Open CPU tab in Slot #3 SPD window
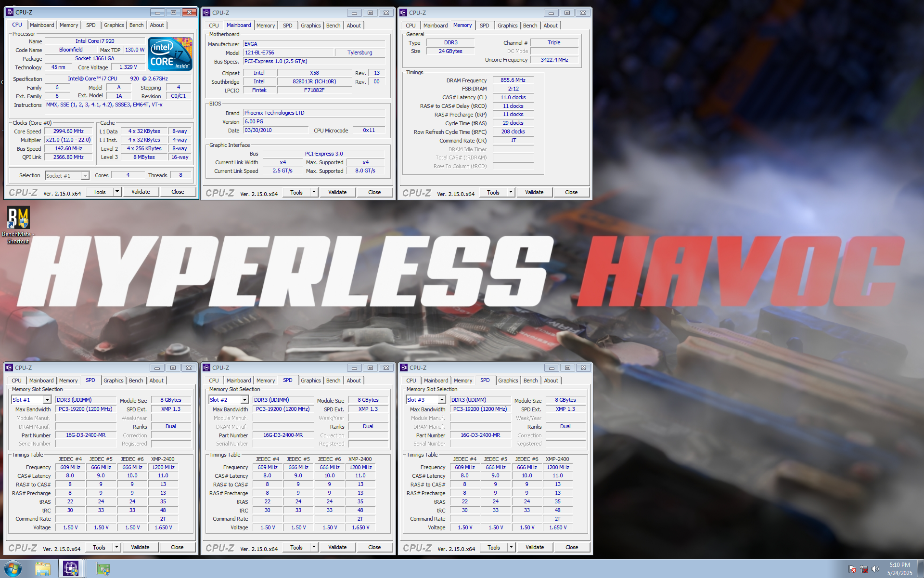The image size is (924, 578). [x=411, y=381]
